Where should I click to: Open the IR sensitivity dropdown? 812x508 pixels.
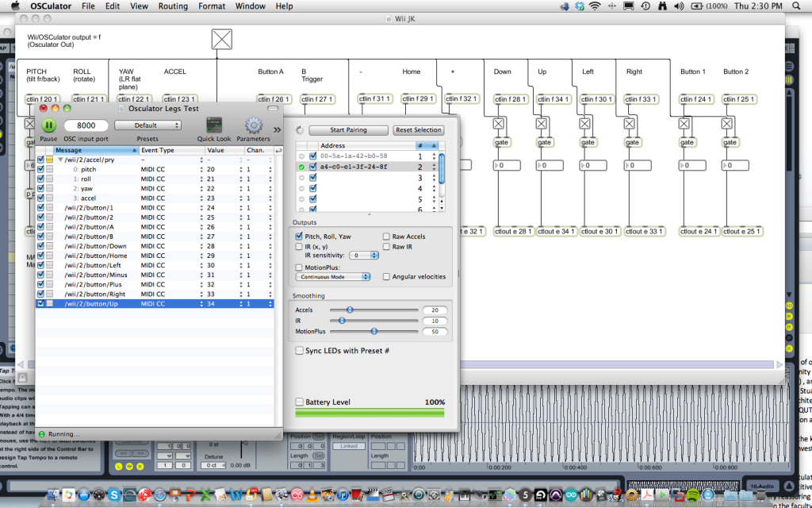point(363,256)
